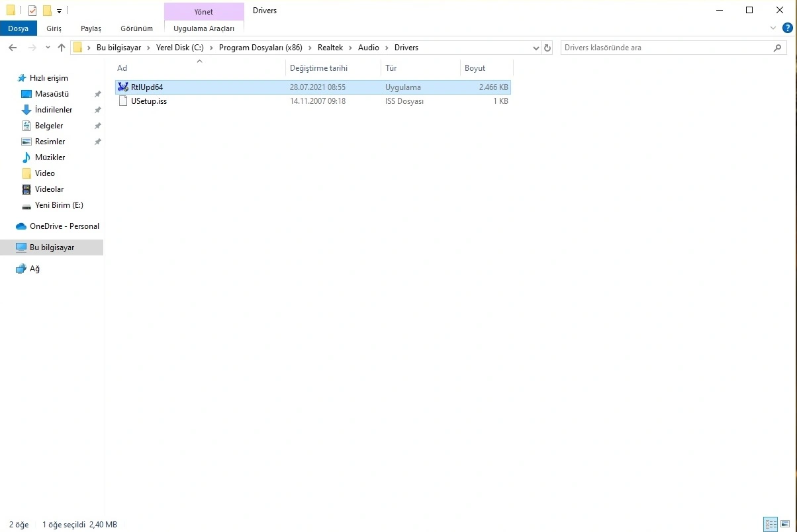This screenshot has height=532, width=797.
Task: Sort by Tür column header
Action: coord(421,68)
